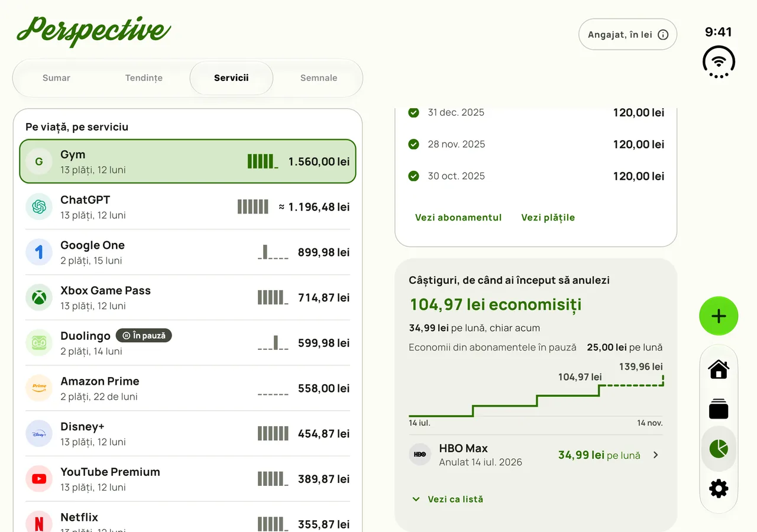Image resolution: width=757 pixels, height=532 pixels.
Task: Click the savings step chart line
Action: pyautogui.click(x=536, y=396)
